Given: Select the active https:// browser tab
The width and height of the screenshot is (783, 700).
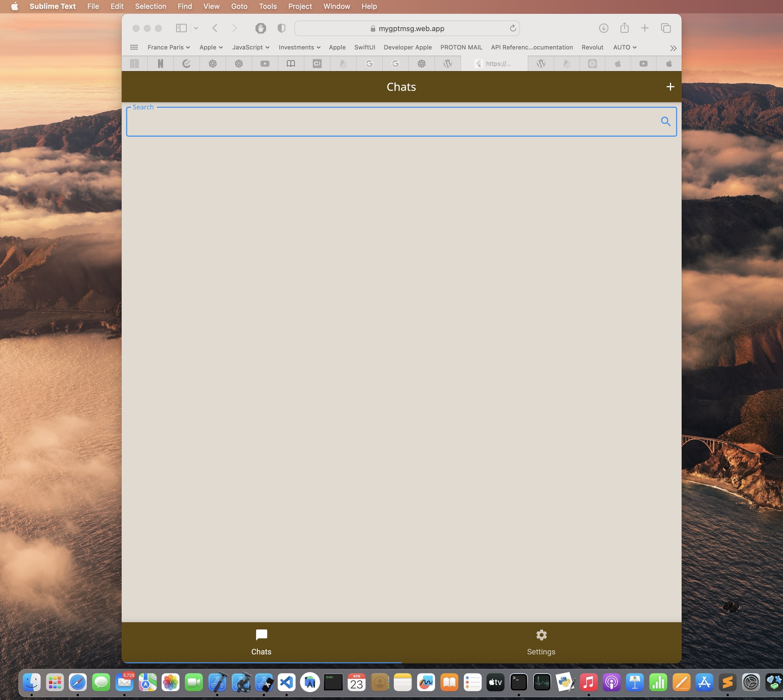Looking at the screenshot, I should click(x=494, y=63).
